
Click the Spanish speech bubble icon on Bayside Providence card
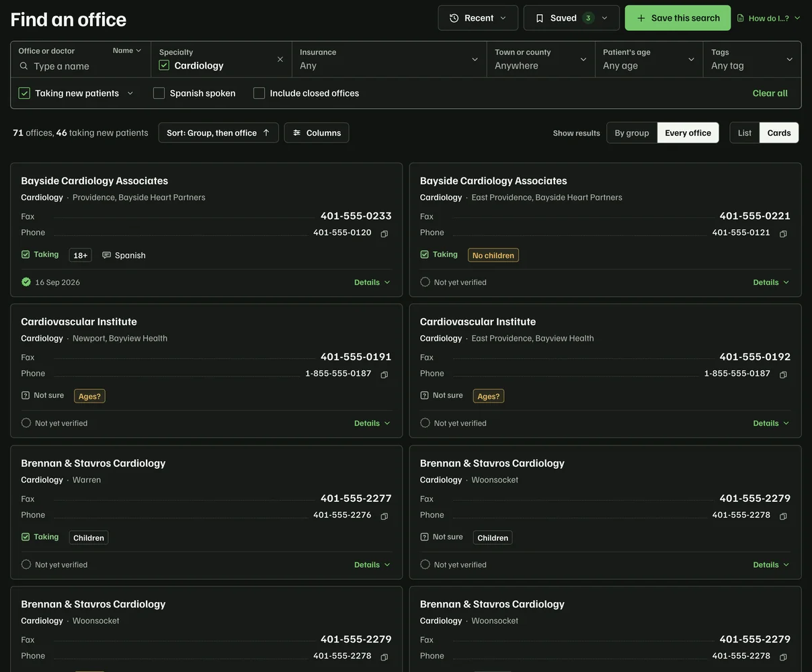pos(106,255)
